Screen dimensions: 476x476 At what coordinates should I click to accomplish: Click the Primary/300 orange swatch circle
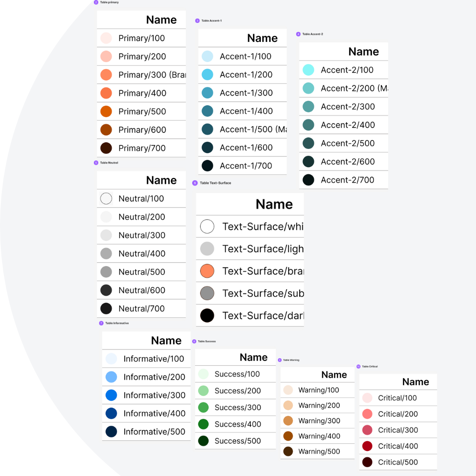pyautogui.click(x=106, y=74)
